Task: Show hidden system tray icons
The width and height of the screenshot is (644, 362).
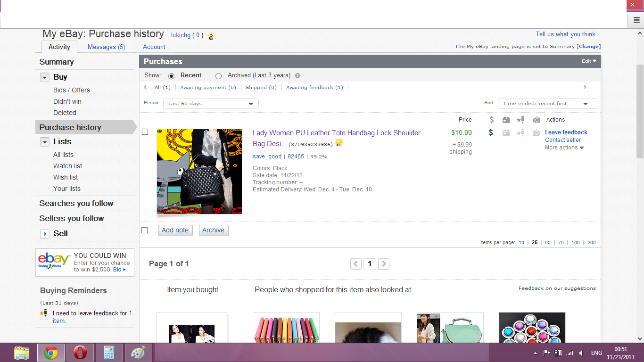Action: (535, 353)
